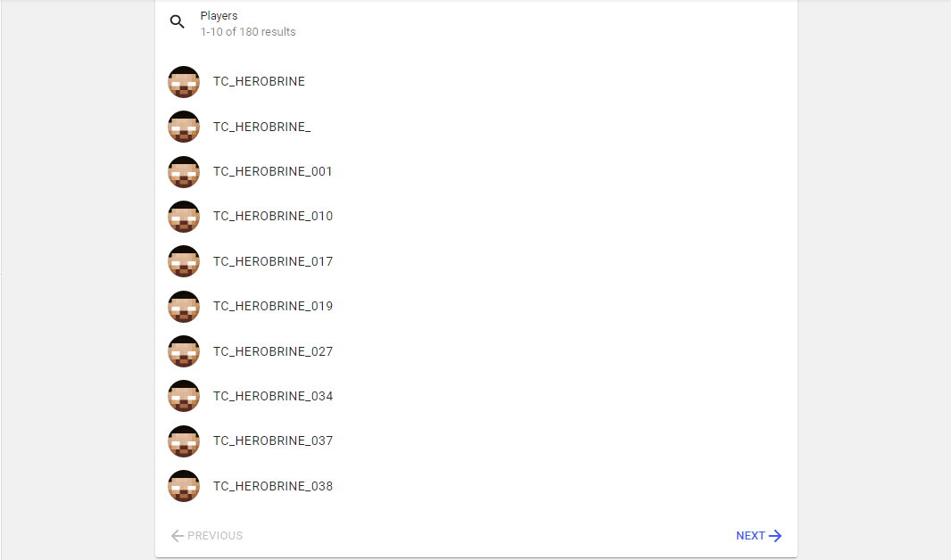Click the NEXT arrow icon
The height and width of the screenshot is (560, 951).
(775, 536)
